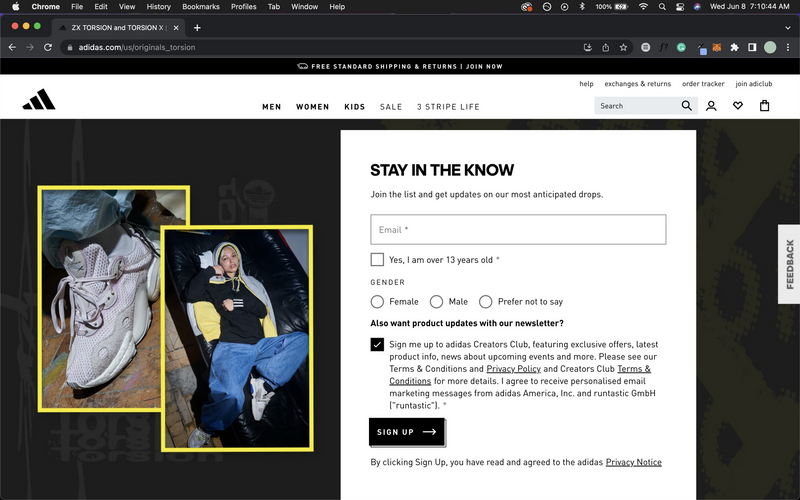Open the wishlist heart icon
The image size is (800, 500).
click(x=738, y=106)
